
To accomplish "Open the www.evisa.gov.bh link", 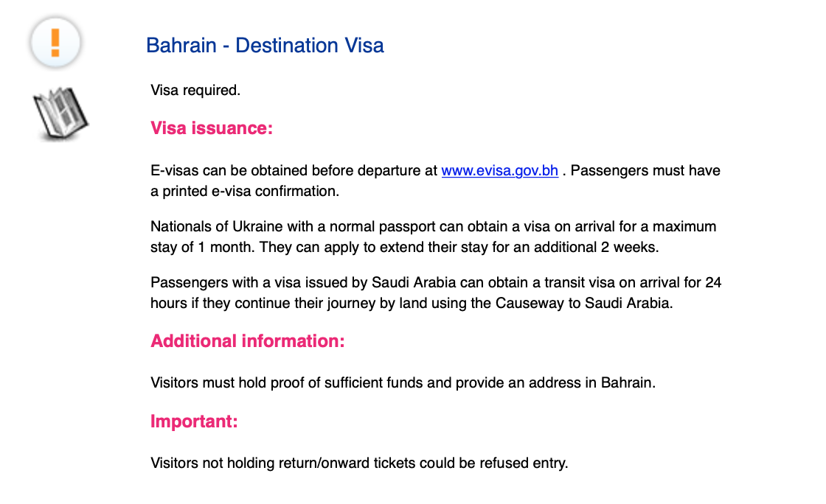I will click(x=499, y=171).
